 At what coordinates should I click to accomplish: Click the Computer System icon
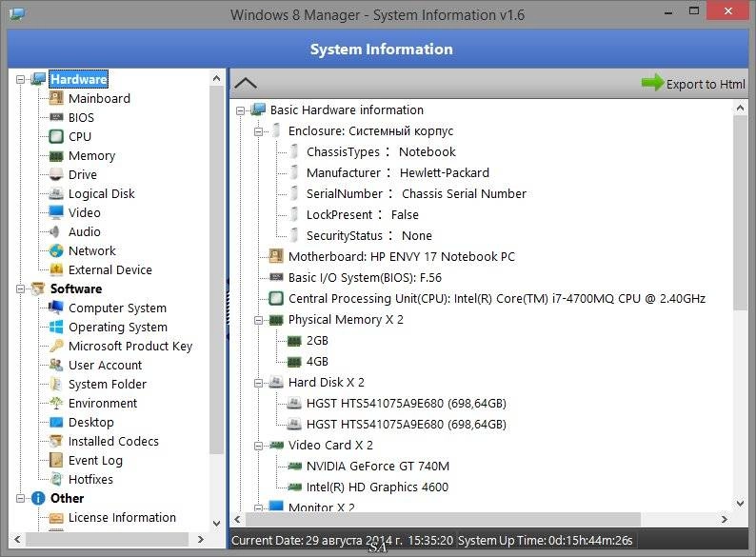(56, 308)
